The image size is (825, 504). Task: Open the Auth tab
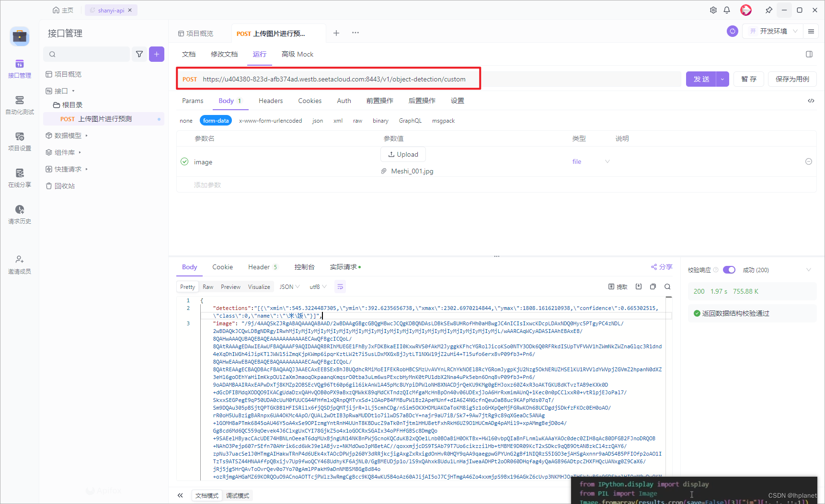click(344, 101)
